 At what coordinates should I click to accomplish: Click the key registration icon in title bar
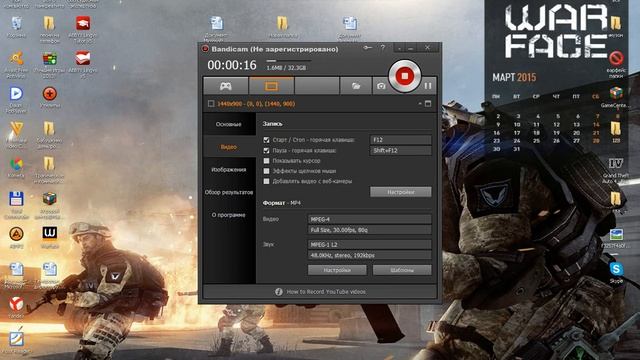point(367,48)
